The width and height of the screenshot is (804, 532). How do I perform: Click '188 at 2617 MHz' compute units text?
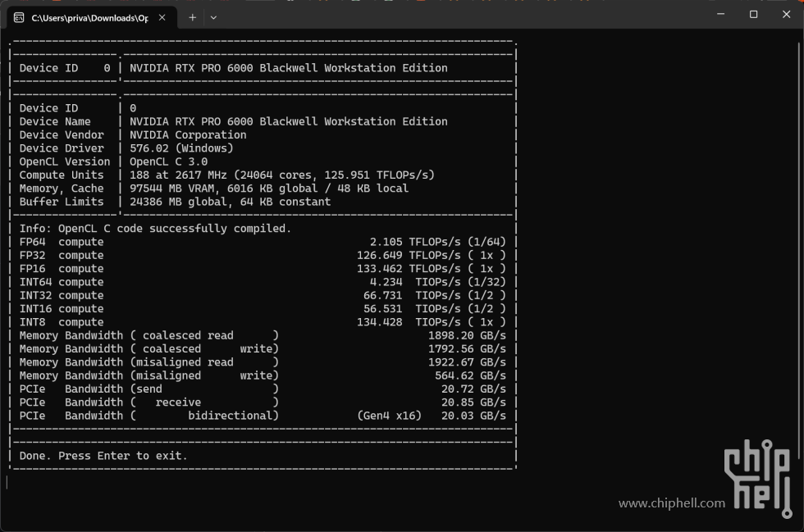(x=178, y=175)
